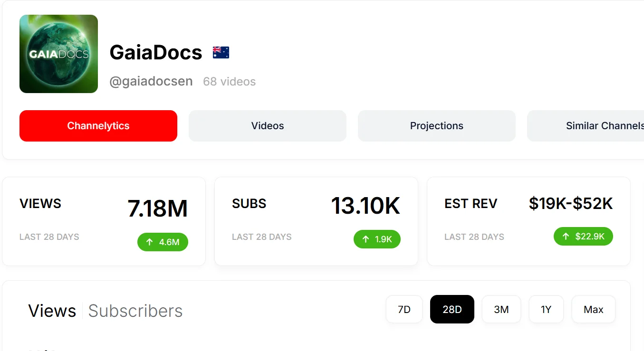Click LAST 28 DAYS in the Subs card
Screen dimensions: 644x351
coord(262,237)
